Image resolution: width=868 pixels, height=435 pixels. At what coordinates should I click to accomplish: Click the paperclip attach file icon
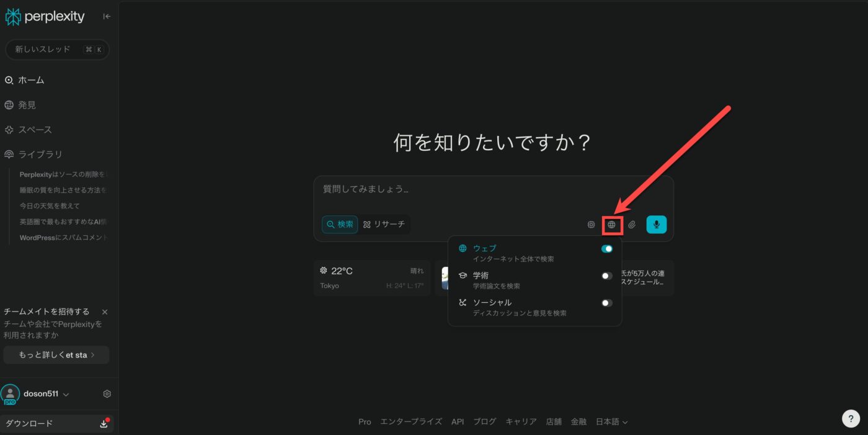(x=632, y=225)
